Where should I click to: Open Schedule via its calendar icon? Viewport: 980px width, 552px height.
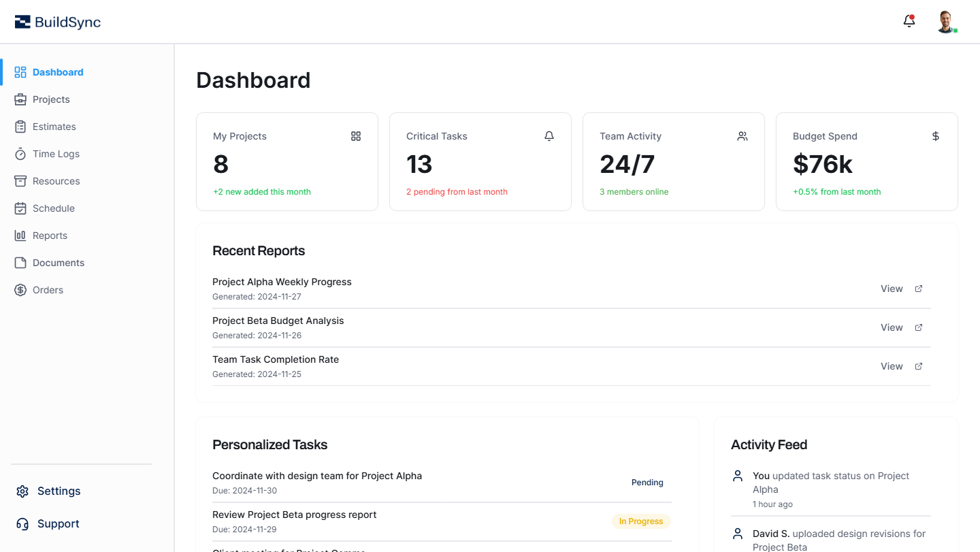click(x=20, y=208)
